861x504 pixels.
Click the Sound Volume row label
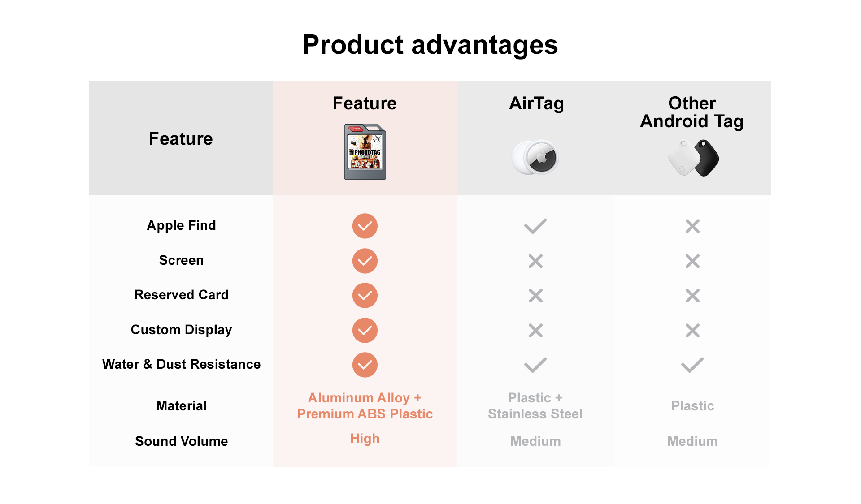click(181, 441)
